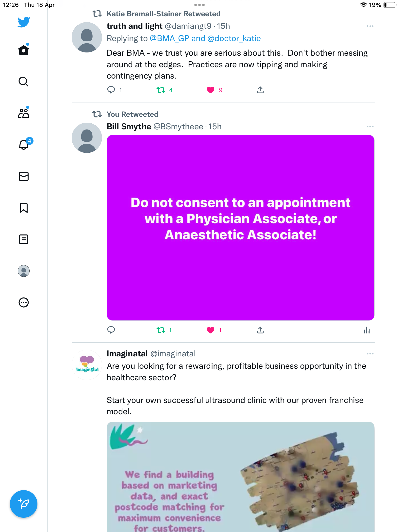View analytics for Bill Smythe tweet
This screenshot has width=399, height=532.
[367, 330]
